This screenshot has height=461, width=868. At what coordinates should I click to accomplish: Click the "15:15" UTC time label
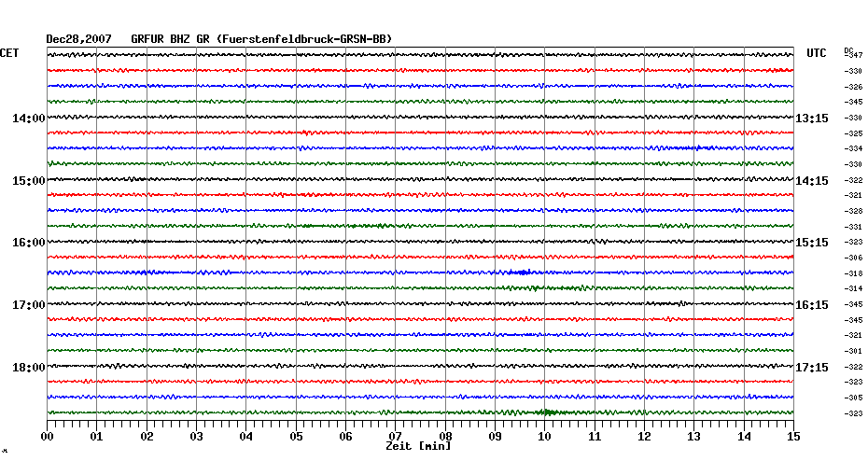pos(812,243)
